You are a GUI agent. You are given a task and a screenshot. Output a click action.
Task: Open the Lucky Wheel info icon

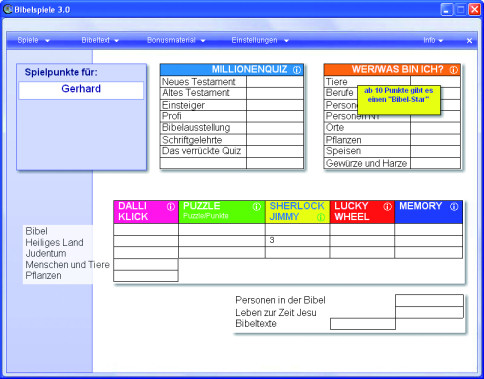click(x=387, y=207)
